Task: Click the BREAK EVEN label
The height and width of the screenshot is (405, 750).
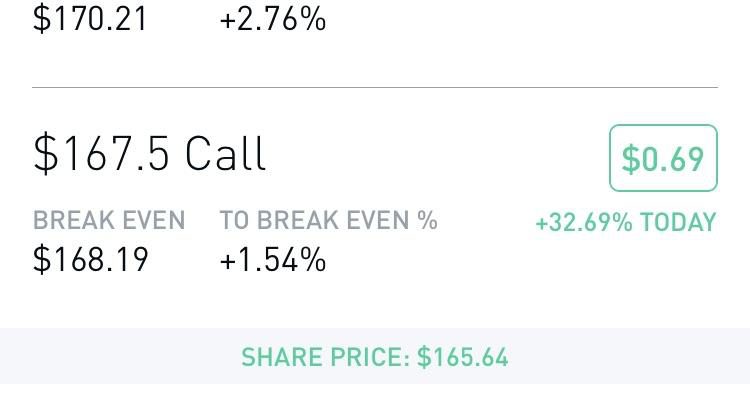Action: [x=109, y=220]
